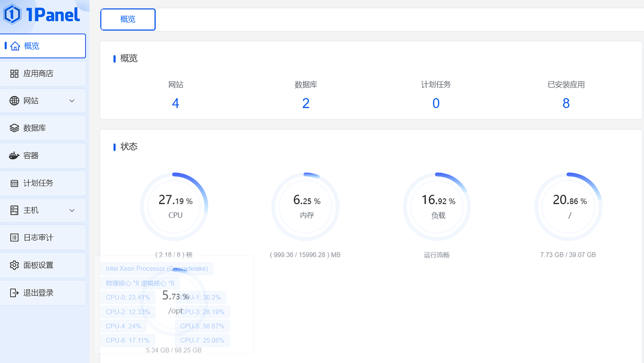Click the website count number 4
644x363 pixels.
175,103
